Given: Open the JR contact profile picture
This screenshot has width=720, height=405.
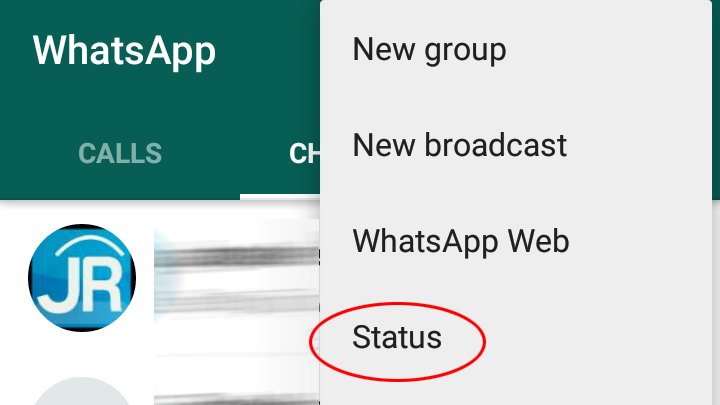Looking at the screenshot, I should (x=82, y=278).
